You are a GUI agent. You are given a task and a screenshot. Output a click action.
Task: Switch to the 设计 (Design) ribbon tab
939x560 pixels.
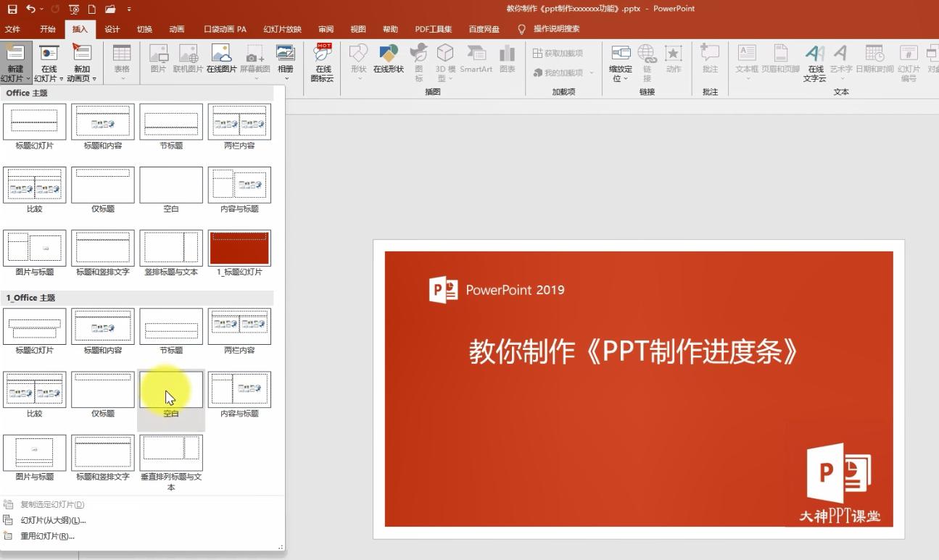pos(113,29)
